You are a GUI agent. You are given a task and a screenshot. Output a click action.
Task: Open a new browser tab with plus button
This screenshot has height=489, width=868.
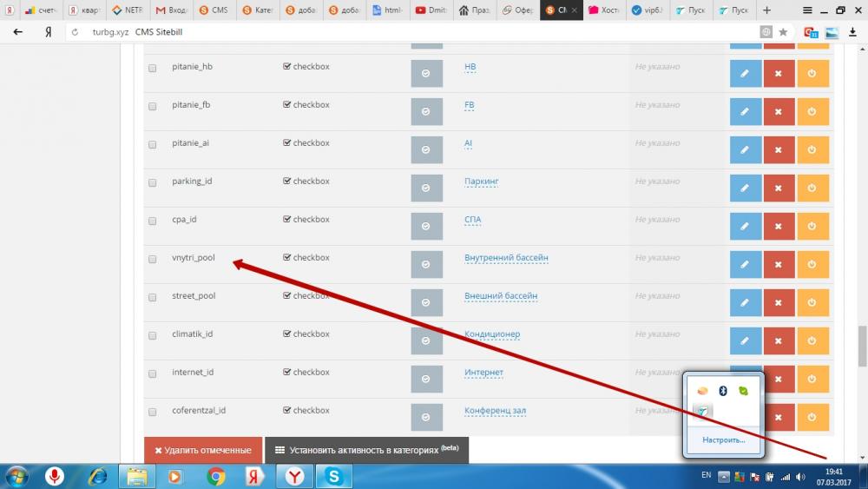coord(766,10)
